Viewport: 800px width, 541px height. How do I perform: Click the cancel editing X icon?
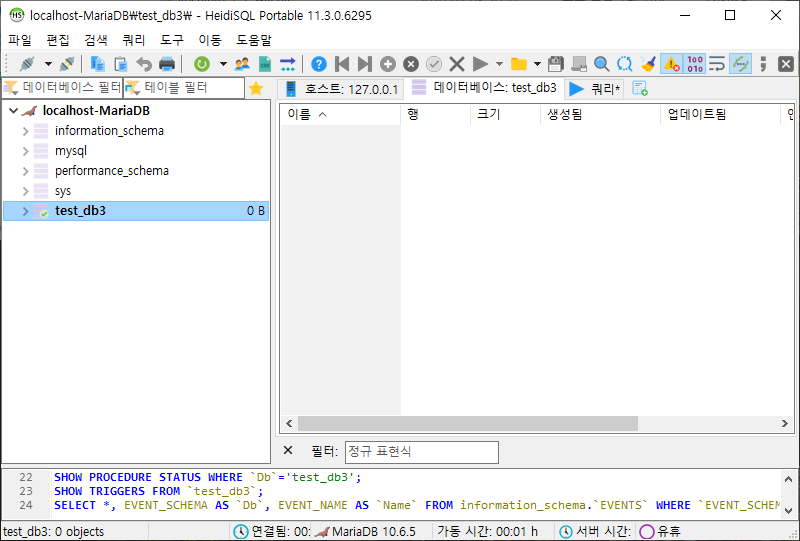tap(457, 64)
